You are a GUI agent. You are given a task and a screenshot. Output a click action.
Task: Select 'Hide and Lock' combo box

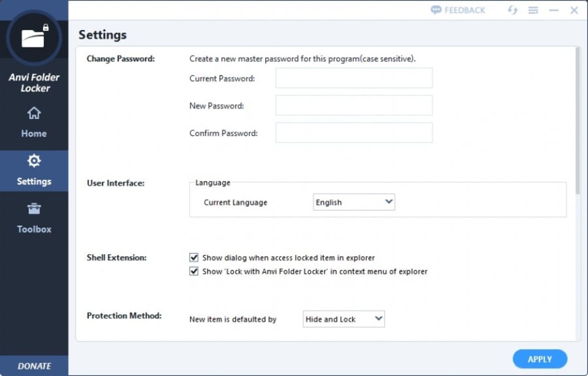(343, 318)
